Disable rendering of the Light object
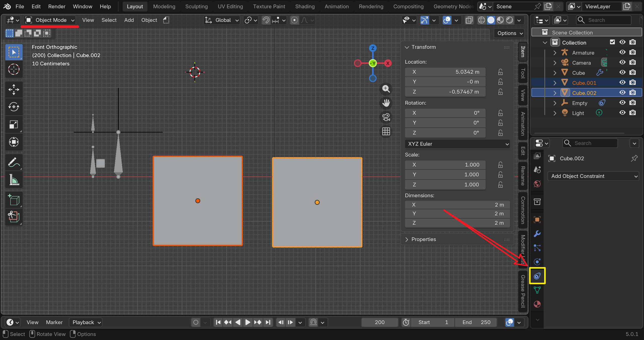 (632, 113)
